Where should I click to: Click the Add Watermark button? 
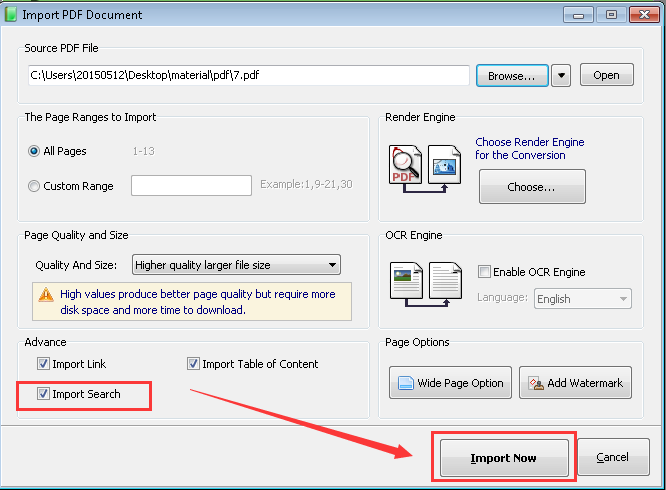coord(576,383)
